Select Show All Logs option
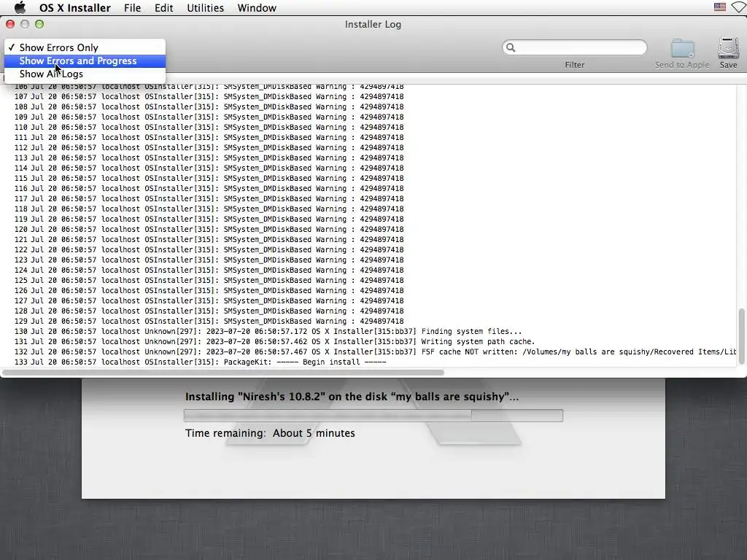This screenshot has height=560, width=747. [x=85, y=74]
